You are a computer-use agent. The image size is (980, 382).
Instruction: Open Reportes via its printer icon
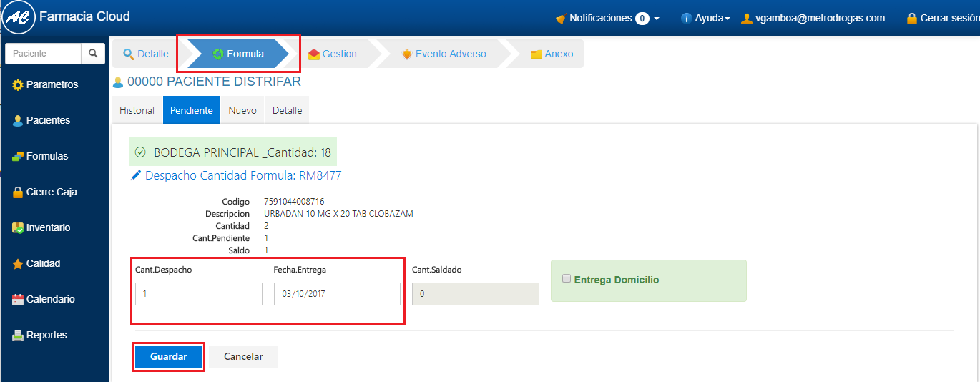coord(18,336)
